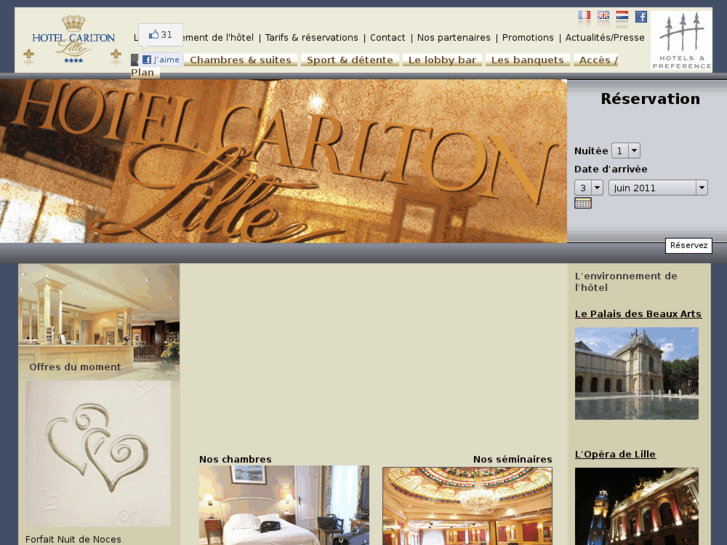
Task: Click the Nos chambres bedroom photo
Action: click(284, 505)
